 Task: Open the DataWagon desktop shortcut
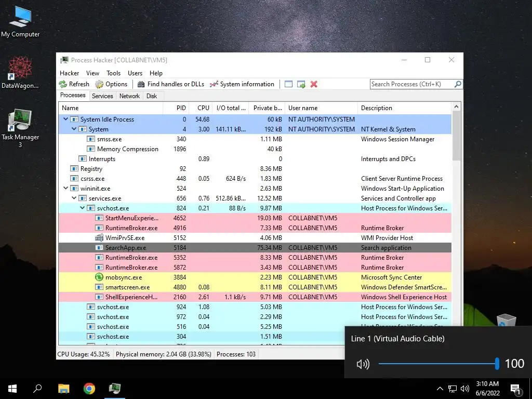click(20, 73)
